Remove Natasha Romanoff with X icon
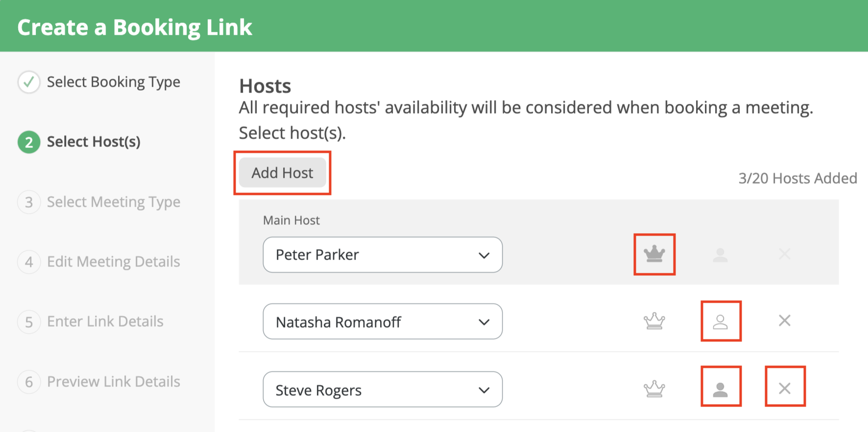The width and height of the screenshot is (868, 432). click(x=785, y=321)
